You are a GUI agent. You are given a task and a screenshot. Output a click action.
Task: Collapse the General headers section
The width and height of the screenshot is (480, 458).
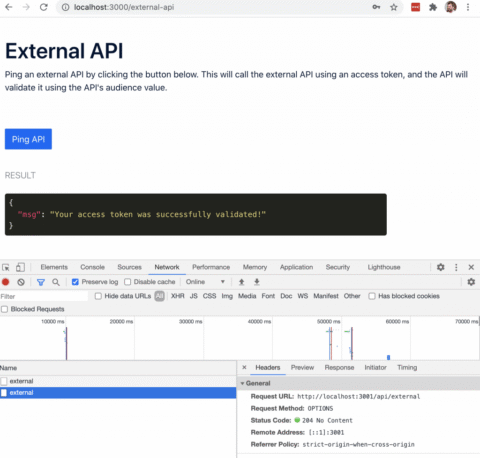coord(243,383)
